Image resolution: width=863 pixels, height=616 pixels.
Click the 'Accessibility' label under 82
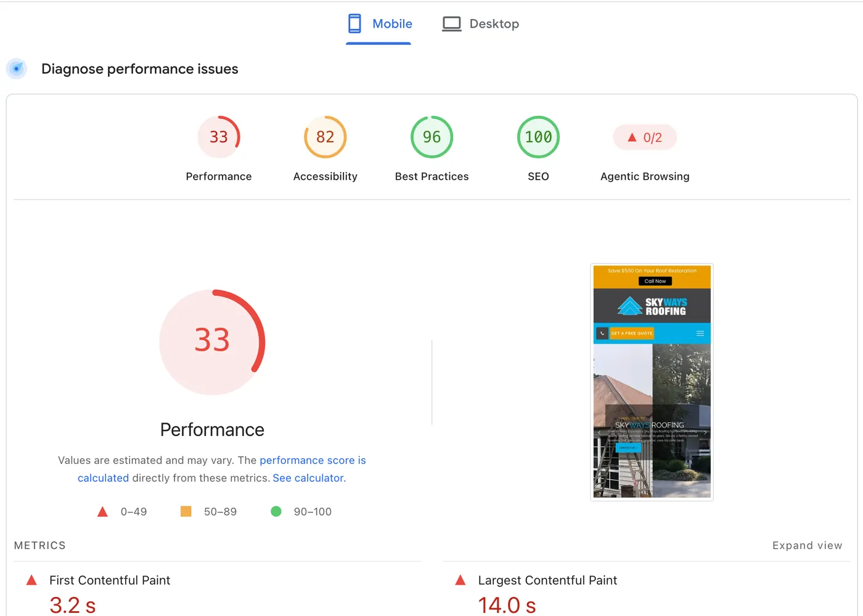(x=325, y=176)
